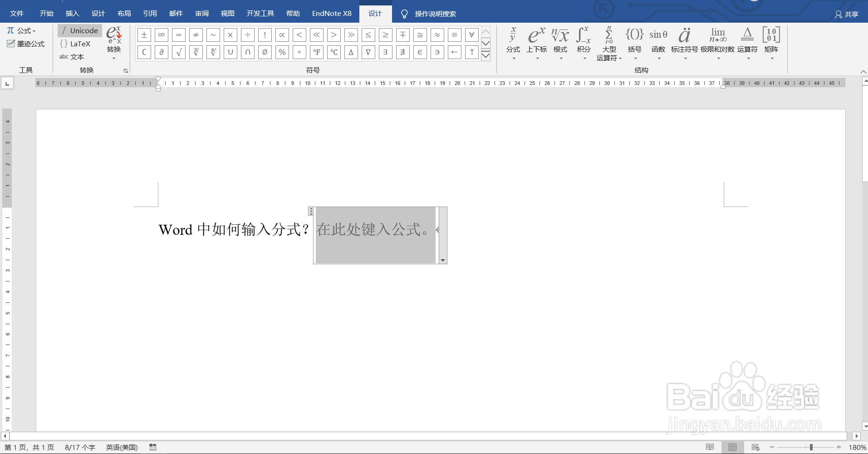Open the 矩阵 matrix gallery
This screenshot has height=454, width=868.
771,43
